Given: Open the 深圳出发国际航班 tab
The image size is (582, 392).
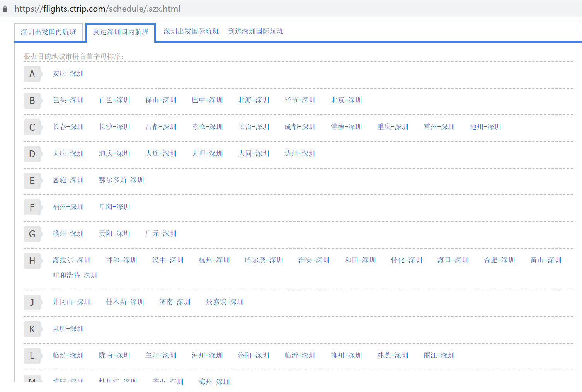Looking at the screenshot, I should 191,31.
